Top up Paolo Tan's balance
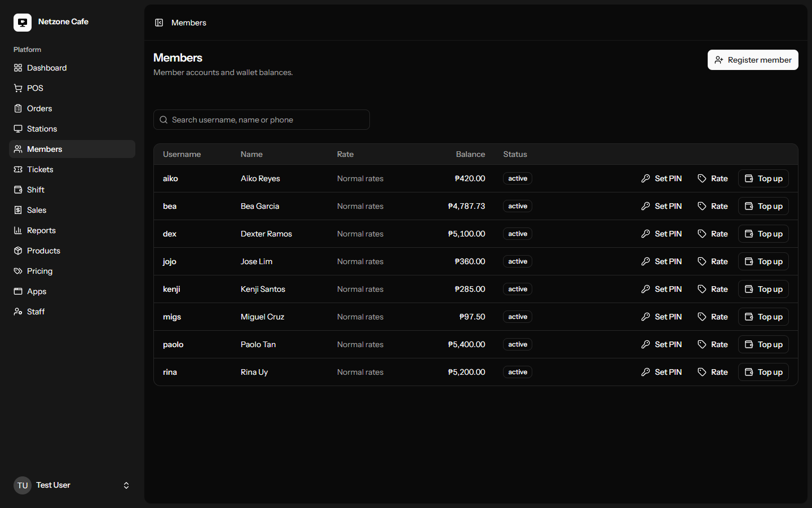The image size is (812, 508). (x=764, y=344)
